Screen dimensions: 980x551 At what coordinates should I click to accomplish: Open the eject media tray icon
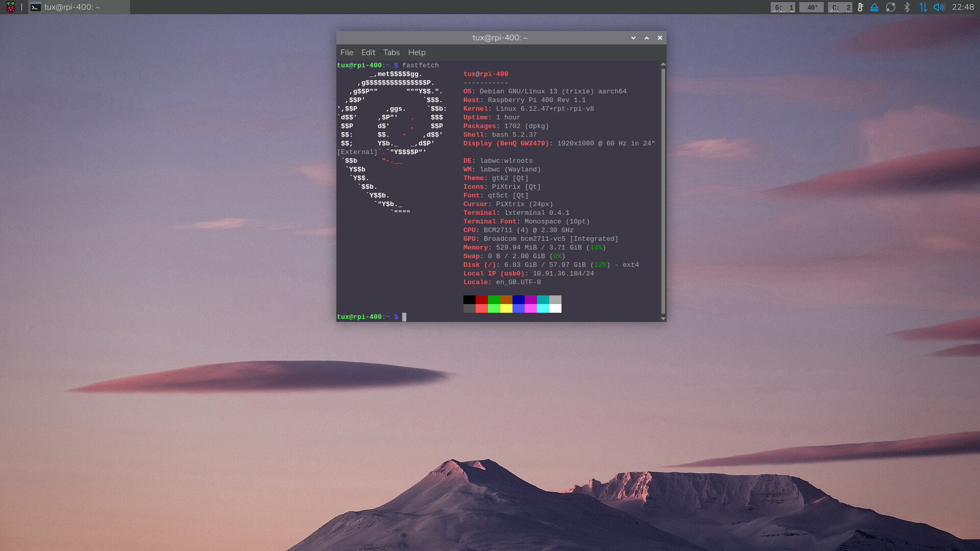[874, 7]
